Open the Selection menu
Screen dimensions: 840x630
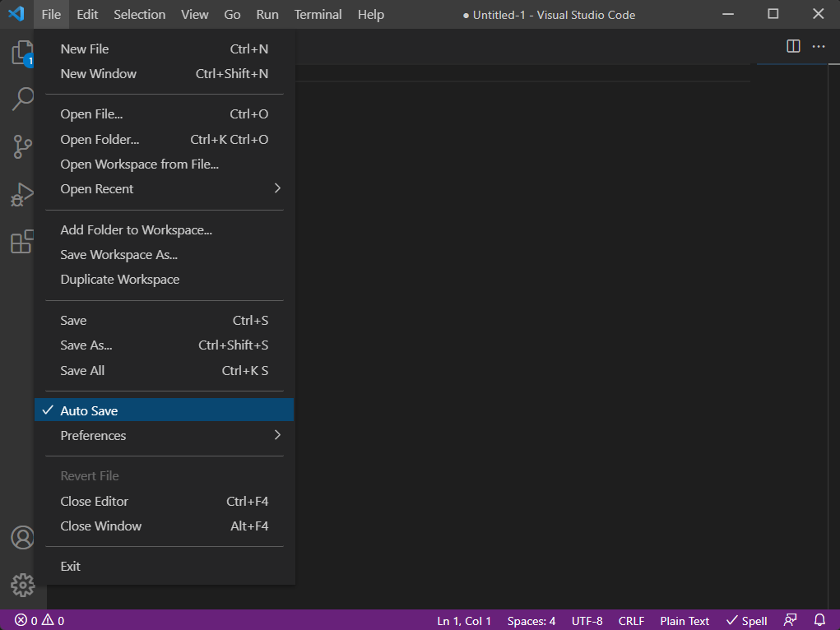[x=139, y=15]
